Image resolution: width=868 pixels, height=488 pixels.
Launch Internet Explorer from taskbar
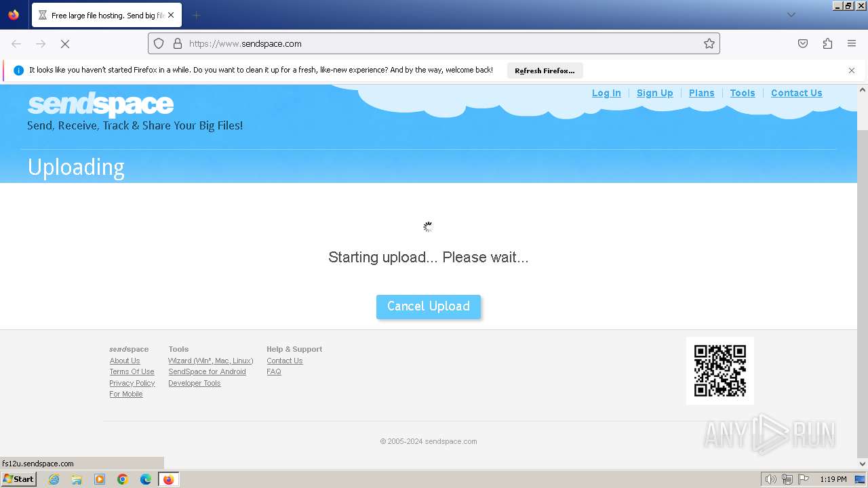point(54,479)
